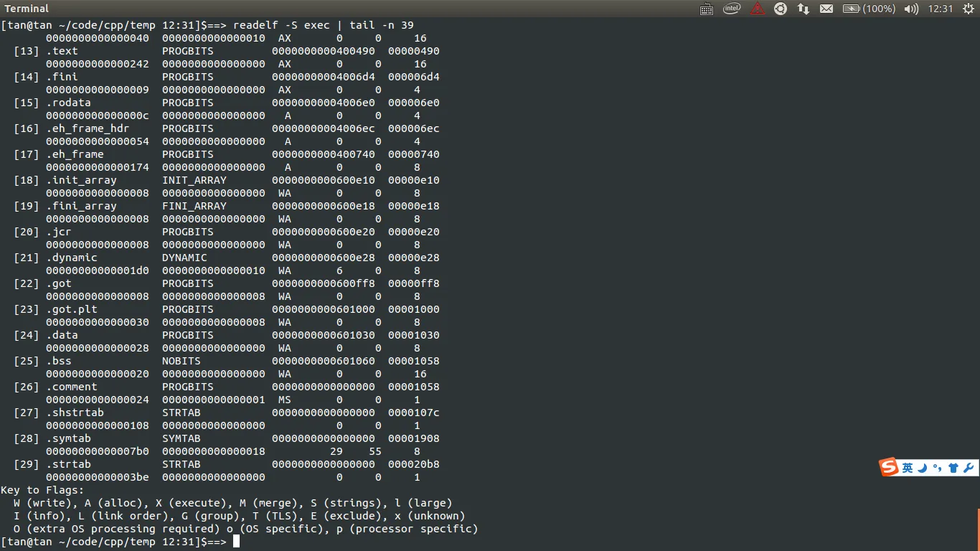Click the round Ubuntu-logo indicator icon
This screenshot has height=551, width=980.
(781, 9)
